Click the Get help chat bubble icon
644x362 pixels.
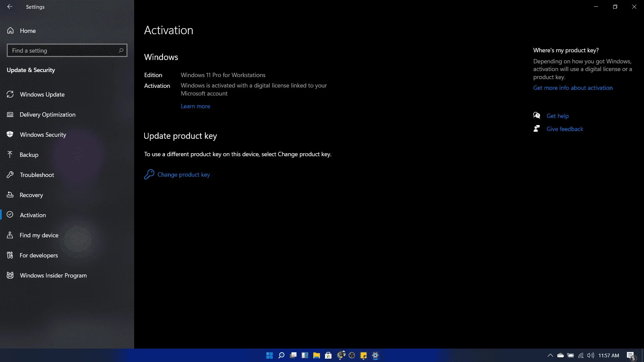tap(537, 116)
